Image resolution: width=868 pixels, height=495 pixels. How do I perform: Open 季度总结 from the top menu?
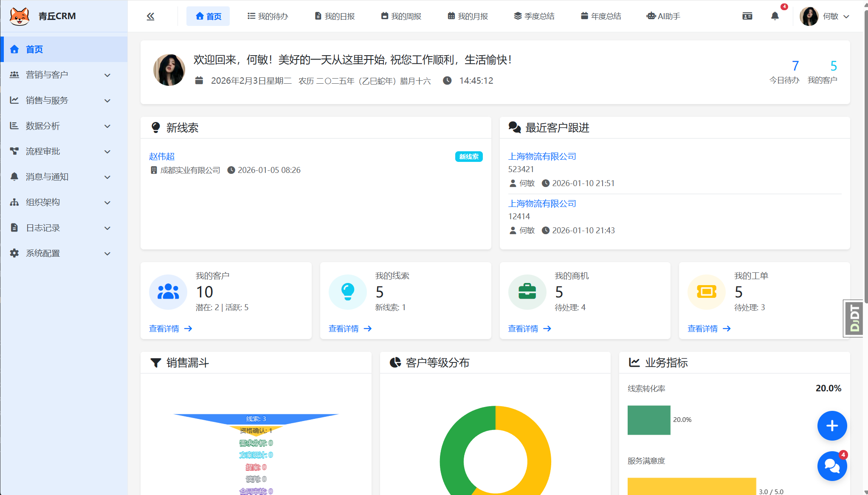tap(534, 16)
